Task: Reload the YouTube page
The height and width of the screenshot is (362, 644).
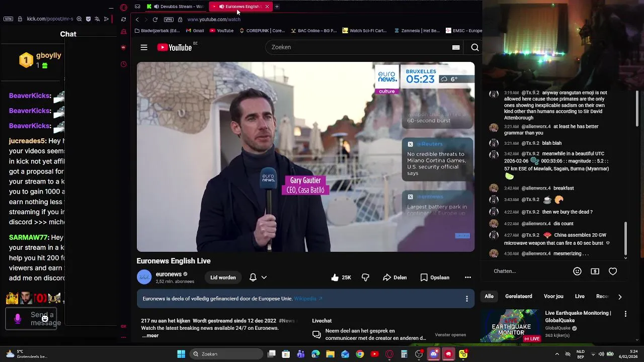Action: pos(155,20)
